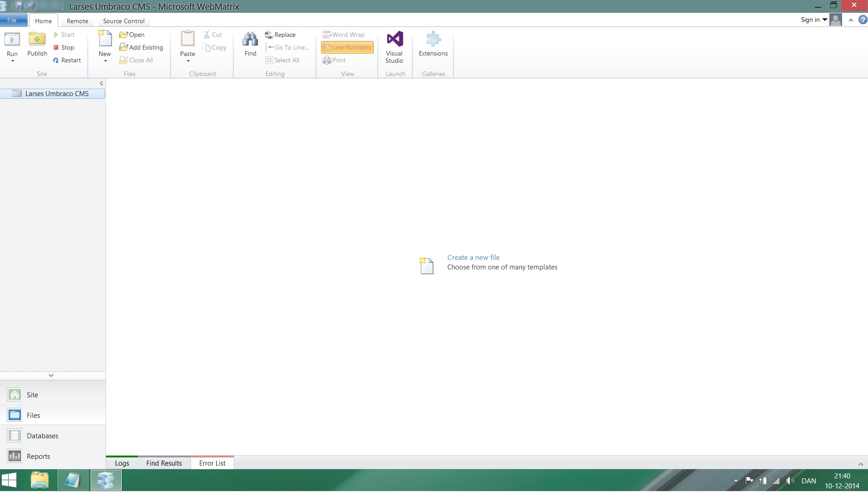Open the Find Results tab
This screenshot has width=868, height=492.
164,463
